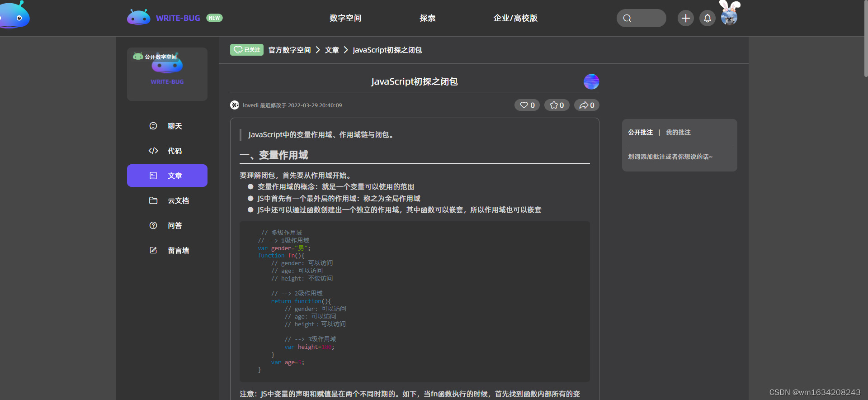
Task: Click the timestamp 2022-03-29 20:40:09
Action: (315, 105)
